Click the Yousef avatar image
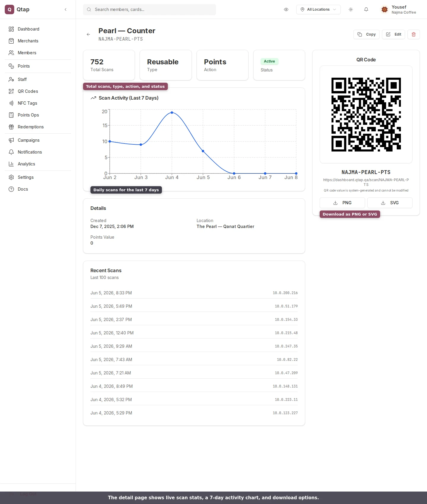Image resolution: width=427 pixels, height=504 pixels. pos(385,9)
